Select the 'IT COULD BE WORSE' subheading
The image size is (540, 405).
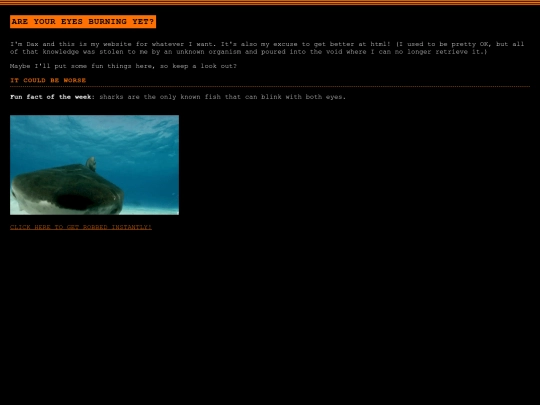(x=48, y=80)
